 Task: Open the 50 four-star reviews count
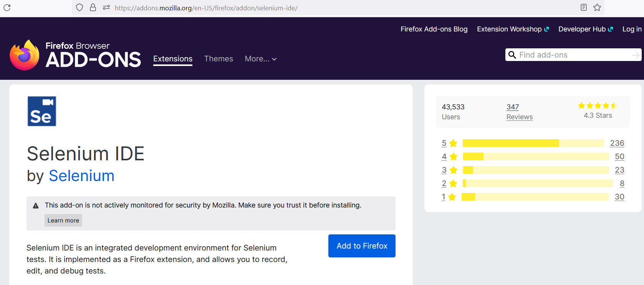pos(619,157)
